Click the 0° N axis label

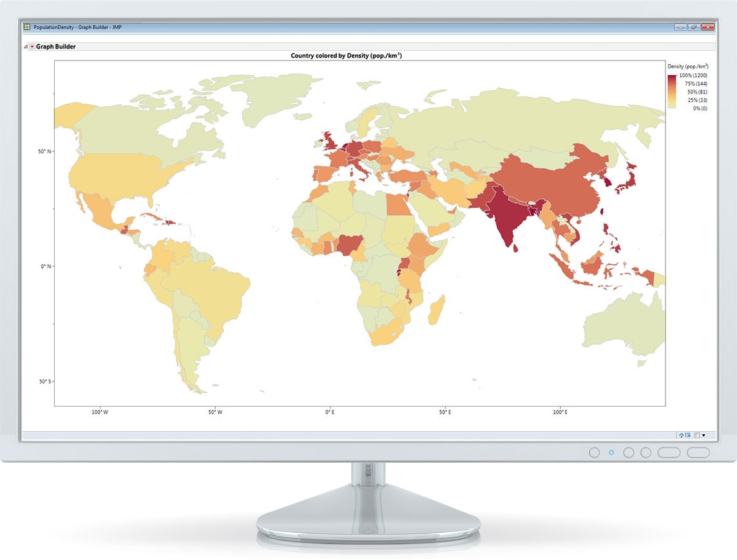pyautogui.click(x=45, y=265)
